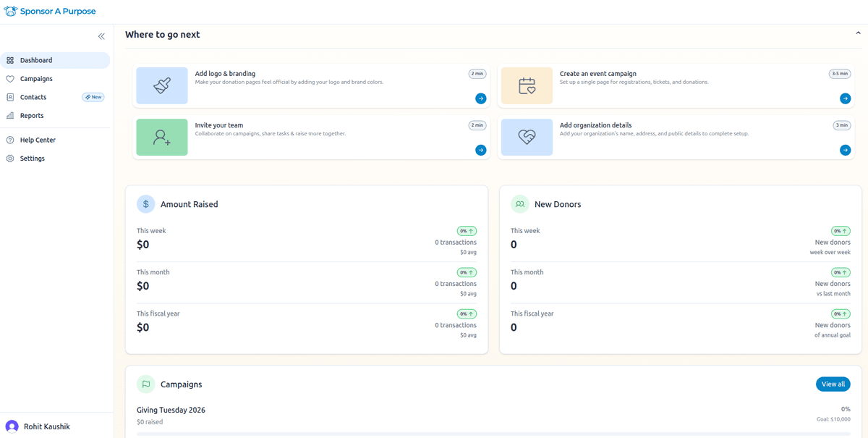Click the Campaigns flag icon
The width and height of the screenshot is (868, 438).
click(145, 384)
